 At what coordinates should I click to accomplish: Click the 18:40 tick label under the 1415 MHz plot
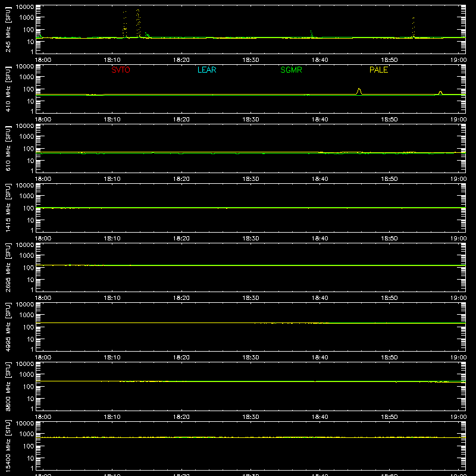pos(320,239)
